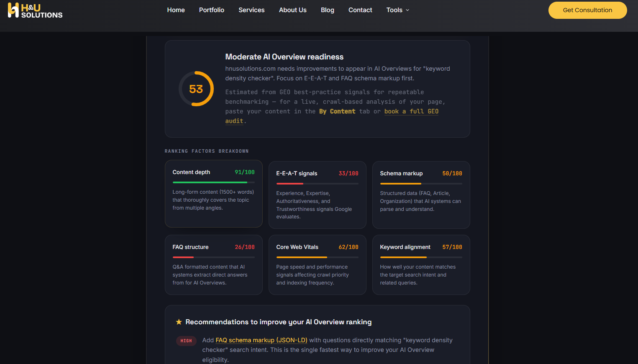Click the 'Content depth' card title
The image size is (638, 364).
click(x=191, y=172)
